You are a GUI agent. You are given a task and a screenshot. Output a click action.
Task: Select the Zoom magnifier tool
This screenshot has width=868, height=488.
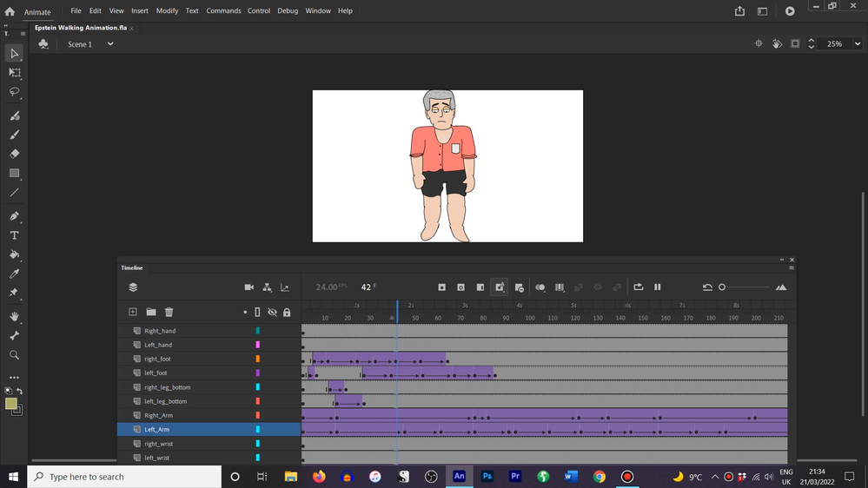tap(15, 354)
